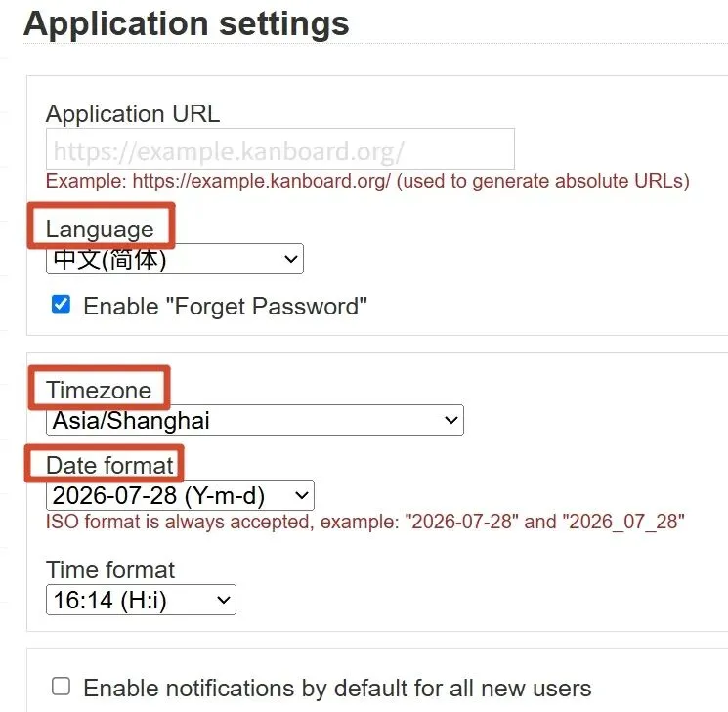Open the Language dropdown showing 中文(简体)
This screenshot has width=728, height=712.
pyautogui.click(x=175, y=259)
